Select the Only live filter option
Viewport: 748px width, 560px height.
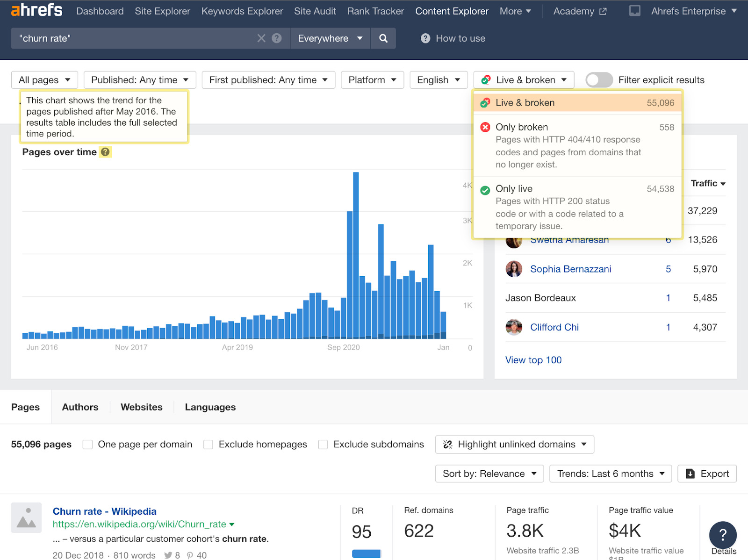(514, 188)
